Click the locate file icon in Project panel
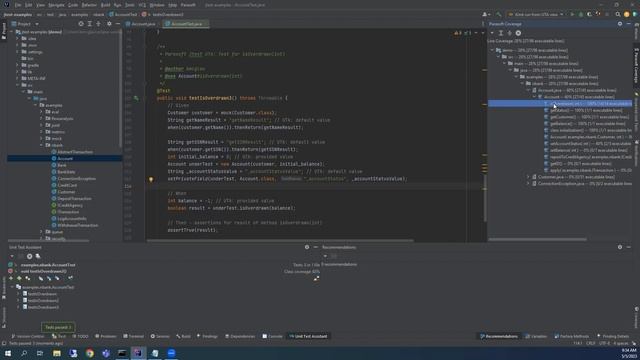This screenshot has width=640, height=360. click(81, 24)
